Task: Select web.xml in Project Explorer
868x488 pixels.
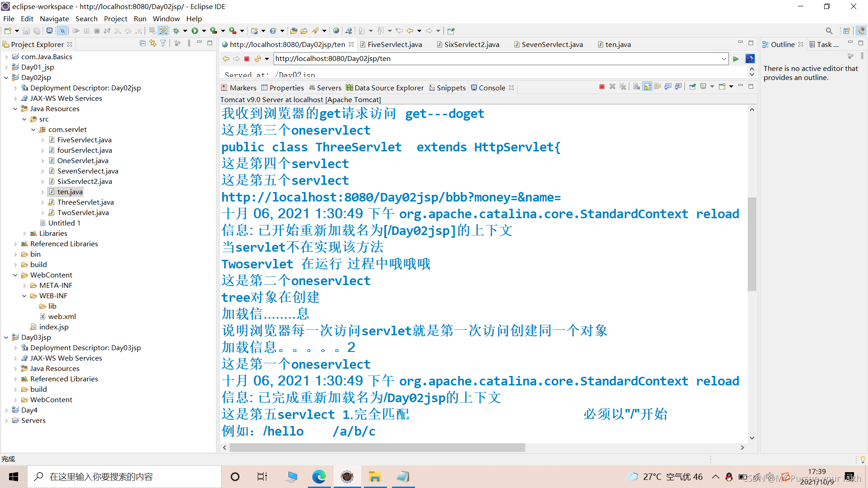Action: 62,317
